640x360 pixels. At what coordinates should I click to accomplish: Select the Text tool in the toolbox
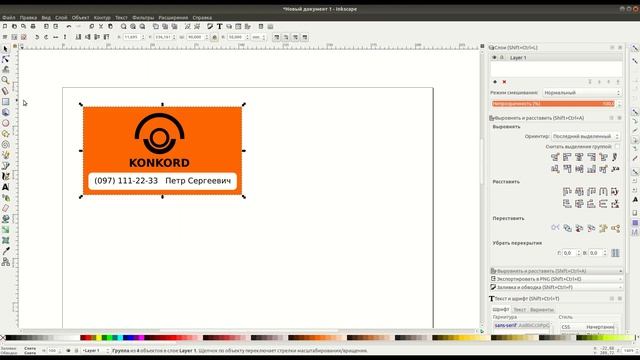[x=5, y=187]
